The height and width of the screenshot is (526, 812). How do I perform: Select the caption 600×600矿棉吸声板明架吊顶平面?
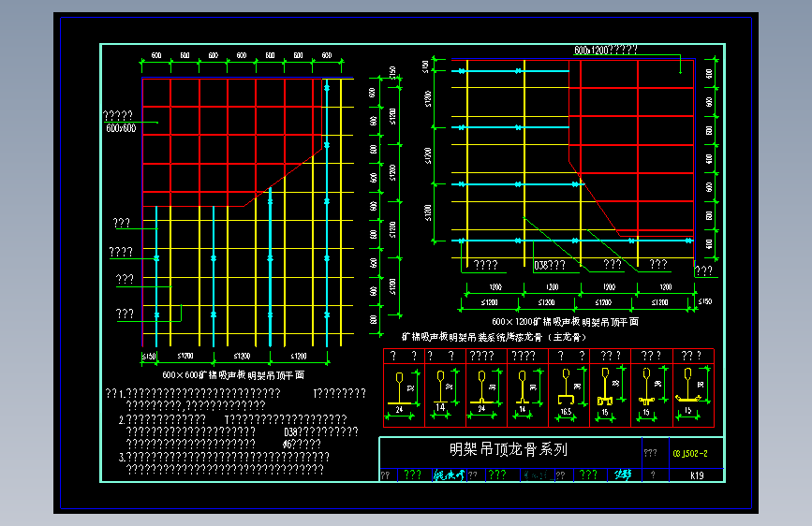pyautogui.click(x=233, y=374)
